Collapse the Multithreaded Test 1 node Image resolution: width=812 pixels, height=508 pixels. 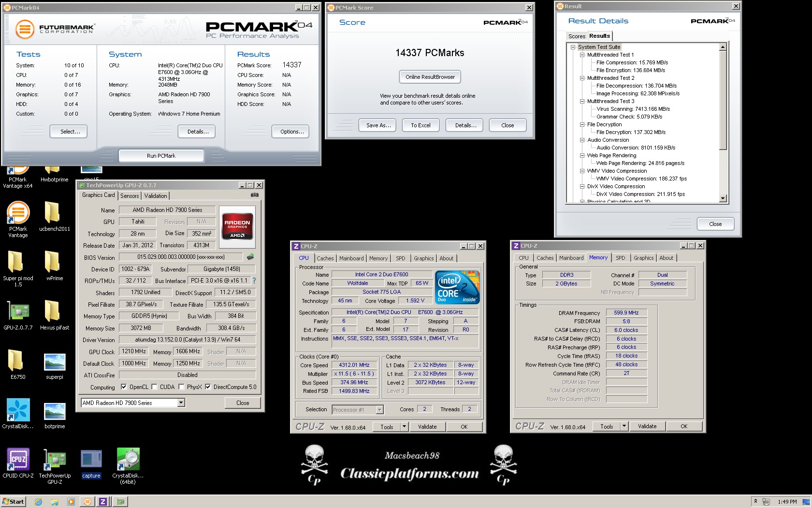click(x=582, y=55)
